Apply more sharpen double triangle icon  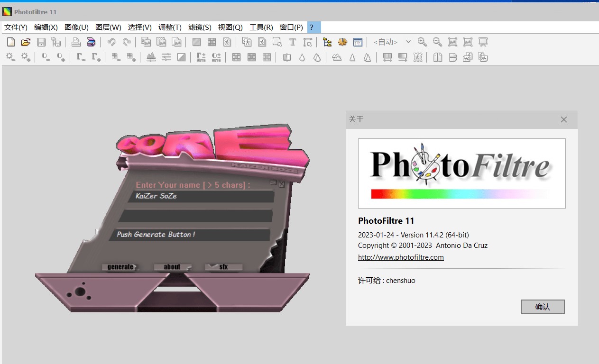367,57
